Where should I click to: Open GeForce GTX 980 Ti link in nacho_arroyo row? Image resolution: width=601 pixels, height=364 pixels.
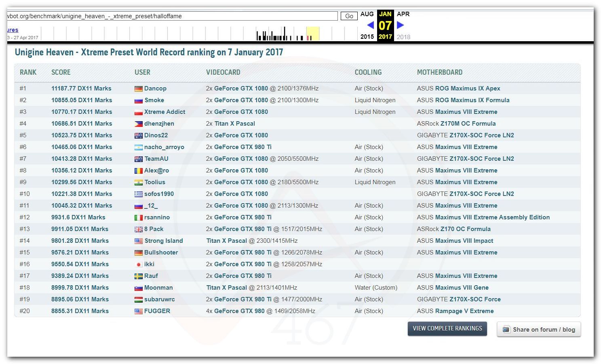click(x=243, y=147)
